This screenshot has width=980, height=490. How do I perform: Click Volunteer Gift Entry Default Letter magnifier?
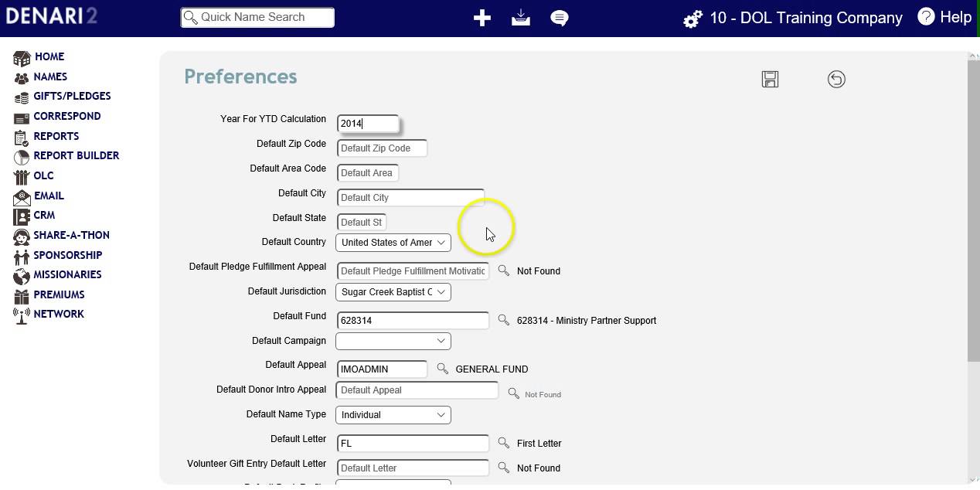504,468
